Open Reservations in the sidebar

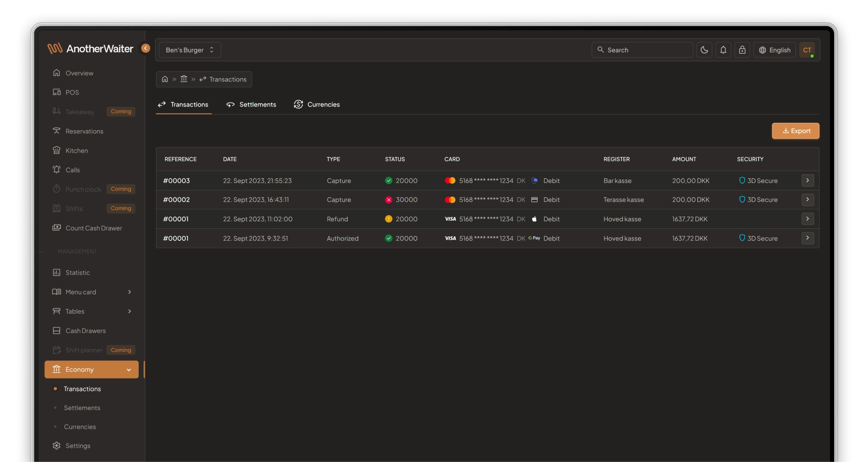[x=92, y=131]
